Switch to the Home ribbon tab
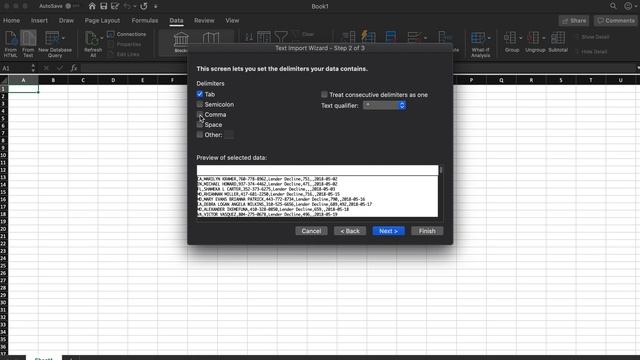This screenshot has width=640, height=360. click(11, 20)
